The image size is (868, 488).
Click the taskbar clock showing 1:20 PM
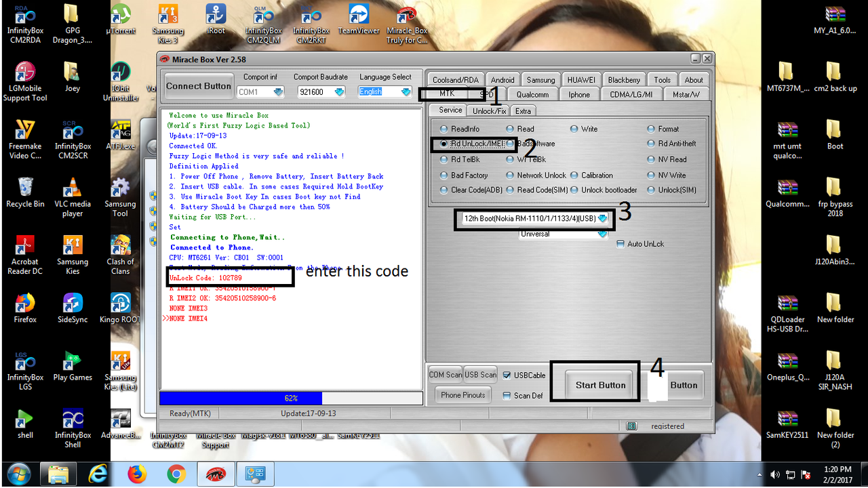click(836, 474)
